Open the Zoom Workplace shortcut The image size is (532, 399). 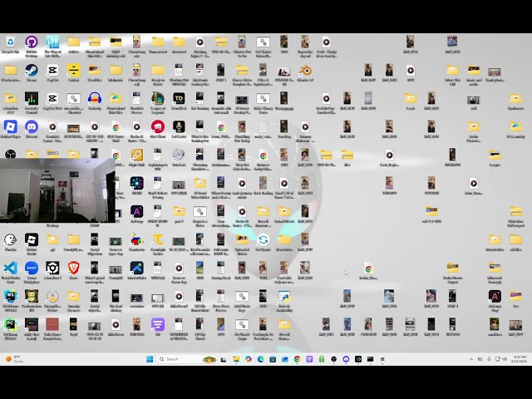coord(32,268)
